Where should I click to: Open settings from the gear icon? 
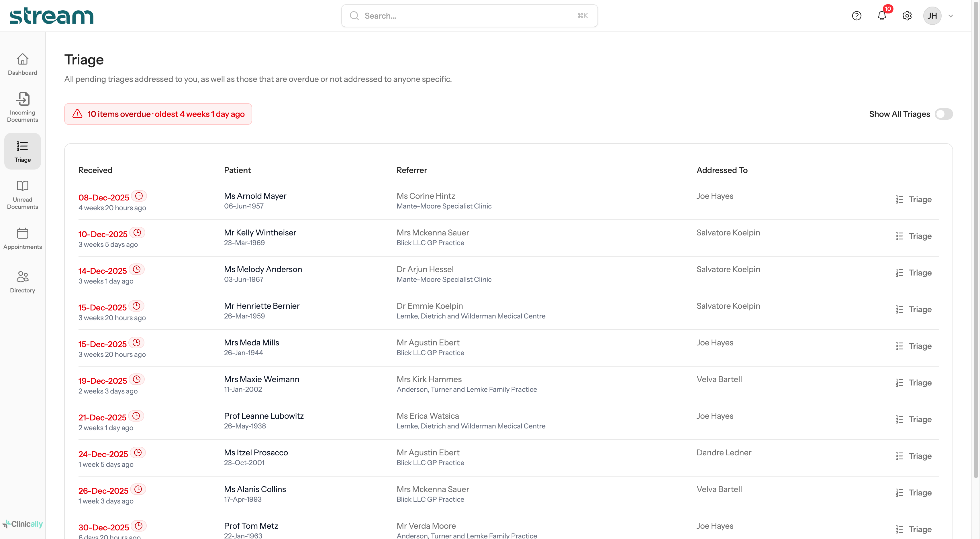pos(907,15)
